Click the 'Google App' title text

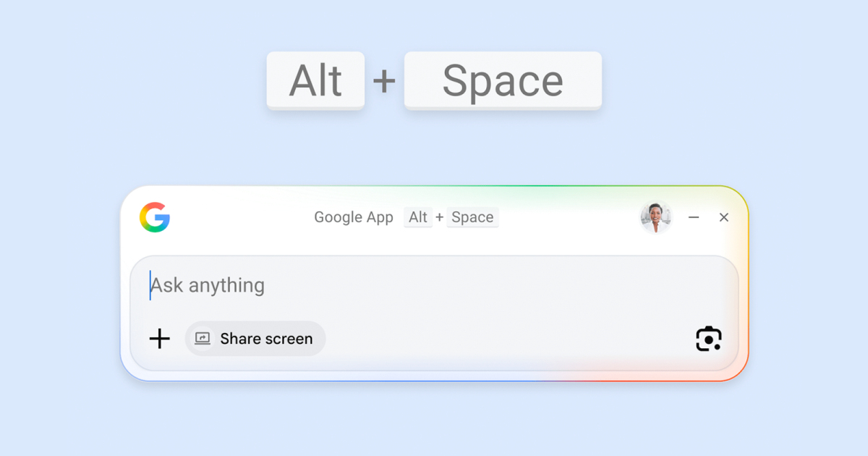pyautogui.click(x=354, y=217)
